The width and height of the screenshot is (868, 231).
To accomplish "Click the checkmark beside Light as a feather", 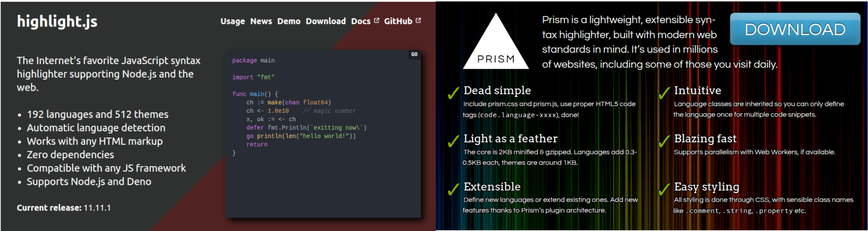I will point(453,141).
